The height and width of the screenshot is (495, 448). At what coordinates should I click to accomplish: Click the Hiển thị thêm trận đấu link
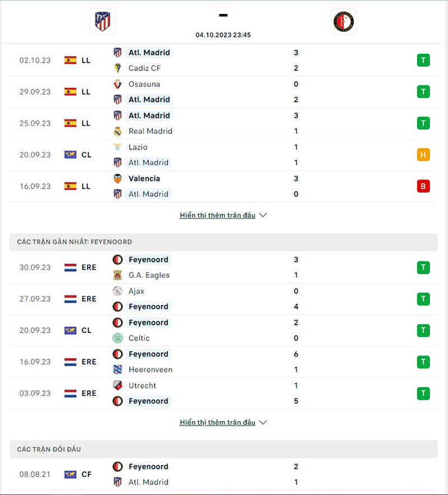coord(217,215)
